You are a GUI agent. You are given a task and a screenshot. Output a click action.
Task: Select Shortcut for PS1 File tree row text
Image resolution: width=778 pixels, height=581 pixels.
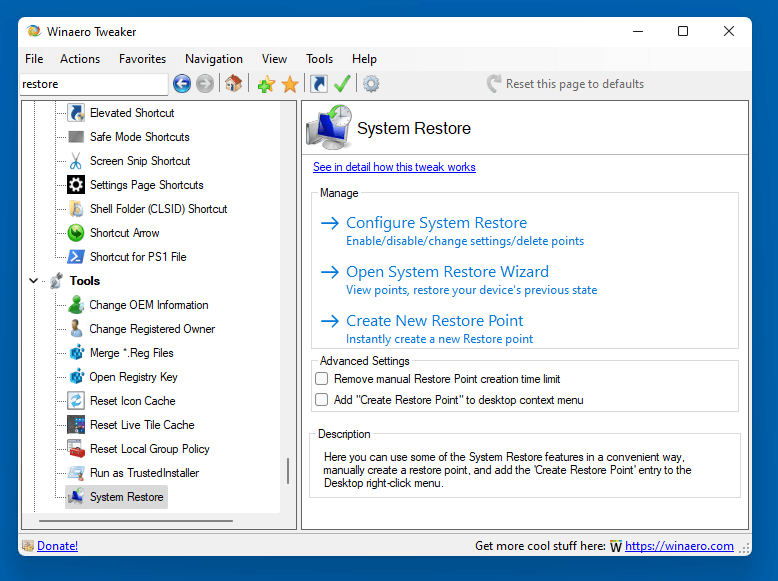coord(138,257)
